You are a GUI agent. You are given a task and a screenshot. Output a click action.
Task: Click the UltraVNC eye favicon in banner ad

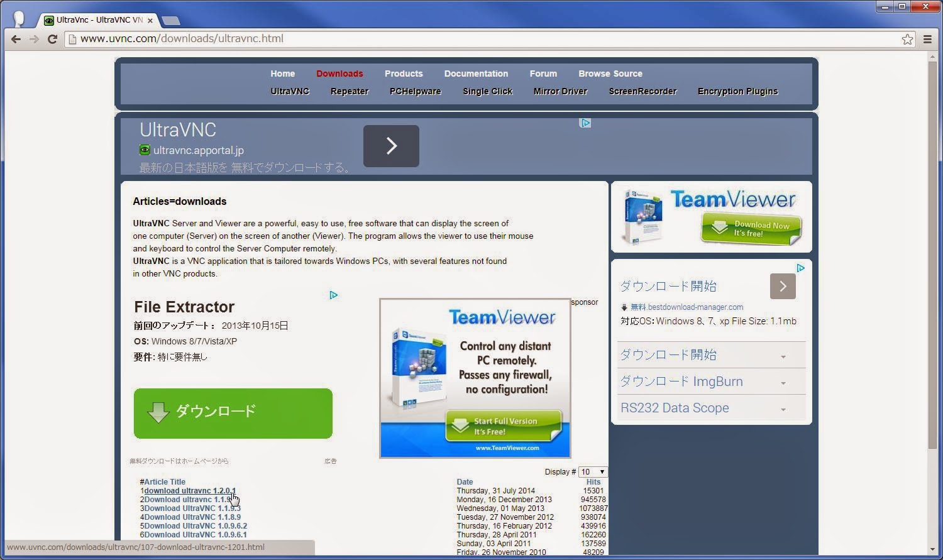[145, 150]
